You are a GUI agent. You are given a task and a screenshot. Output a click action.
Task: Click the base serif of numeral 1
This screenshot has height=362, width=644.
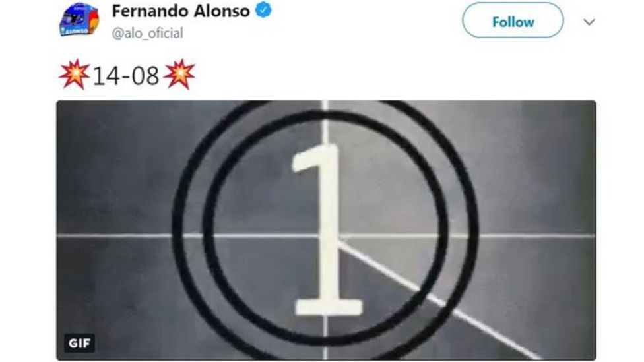point(329,307)
